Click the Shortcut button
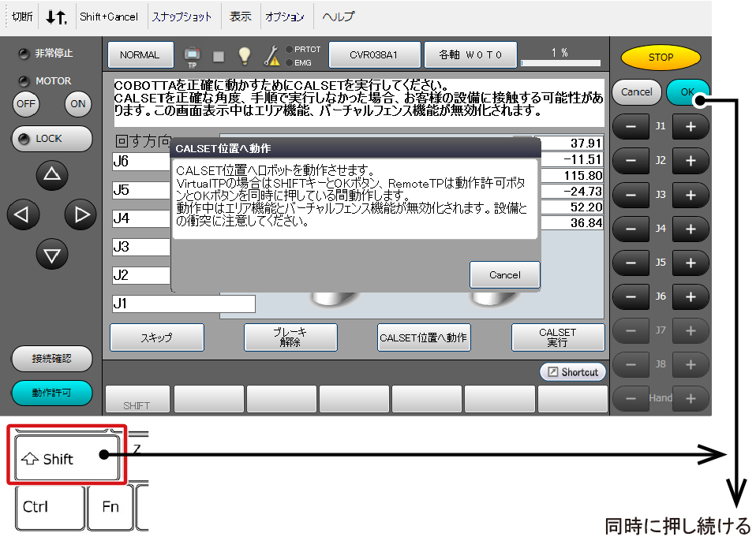Screen dimensions: 756x548 point(573,372)
